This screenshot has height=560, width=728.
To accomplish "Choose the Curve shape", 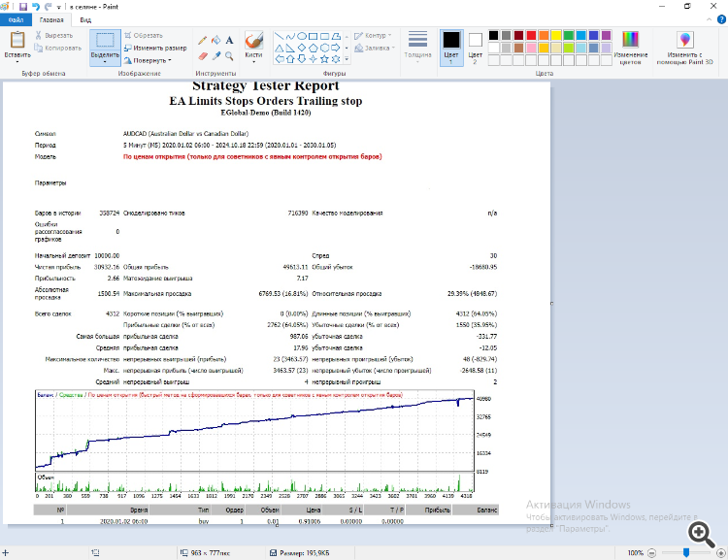I will 290,36.
